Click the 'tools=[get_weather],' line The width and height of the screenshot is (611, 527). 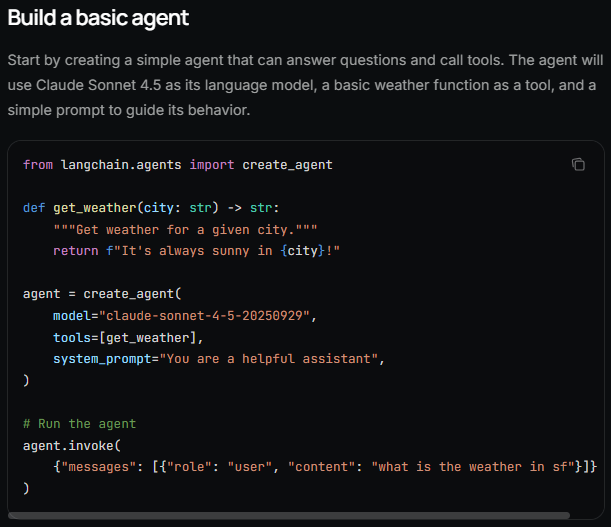pos(128,338)
